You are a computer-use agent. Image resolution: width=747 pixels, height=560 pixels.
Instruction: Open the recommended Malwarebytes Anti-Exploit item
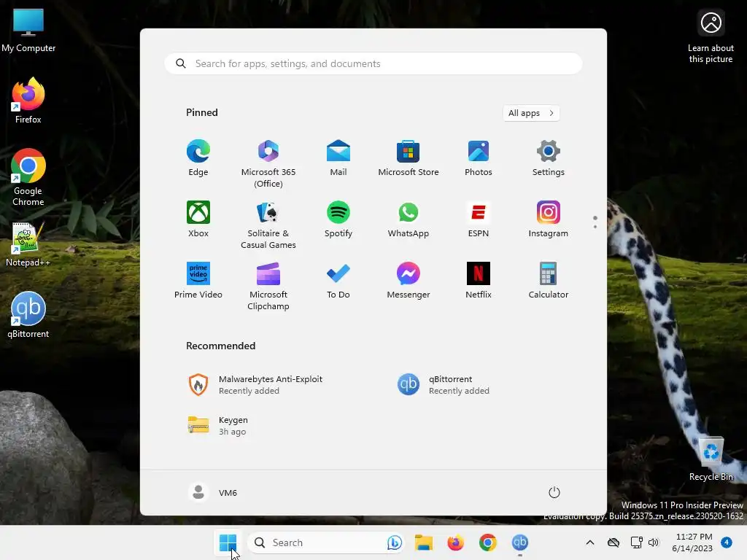(x=255, y=385)
